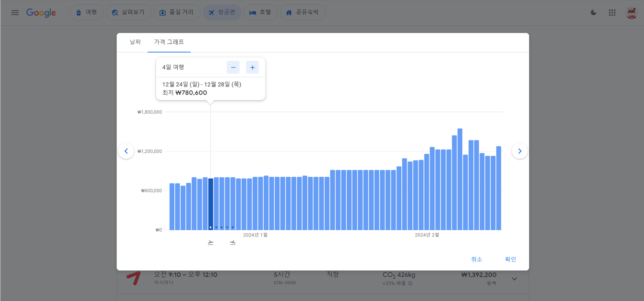644x301 pixels.
Task: Click the departure plane icon under graph
Action: (x=211, y=243)
